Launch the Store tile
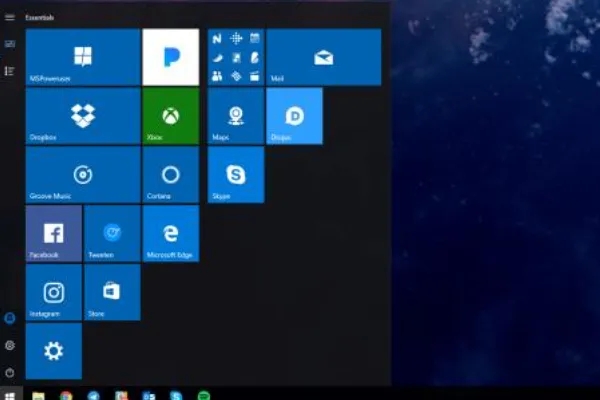The width and height of the screenshot is (600, 400). click(x=112, y=292)
